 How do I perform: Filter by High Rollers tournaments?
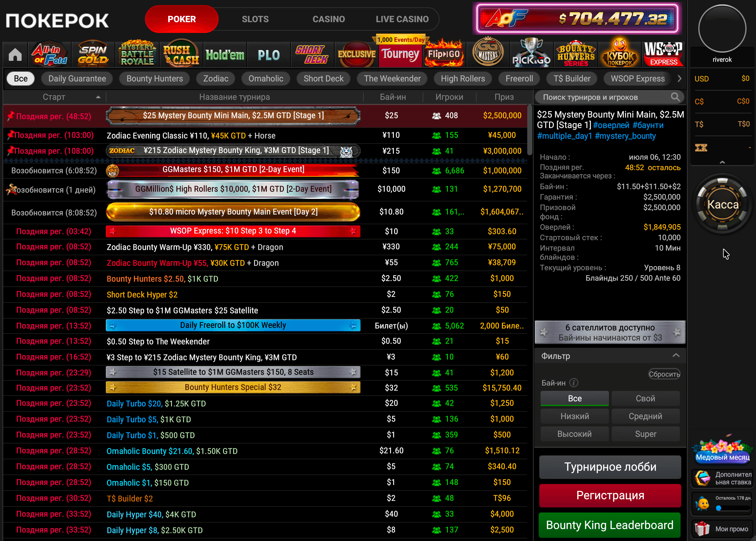pos(463,79)
